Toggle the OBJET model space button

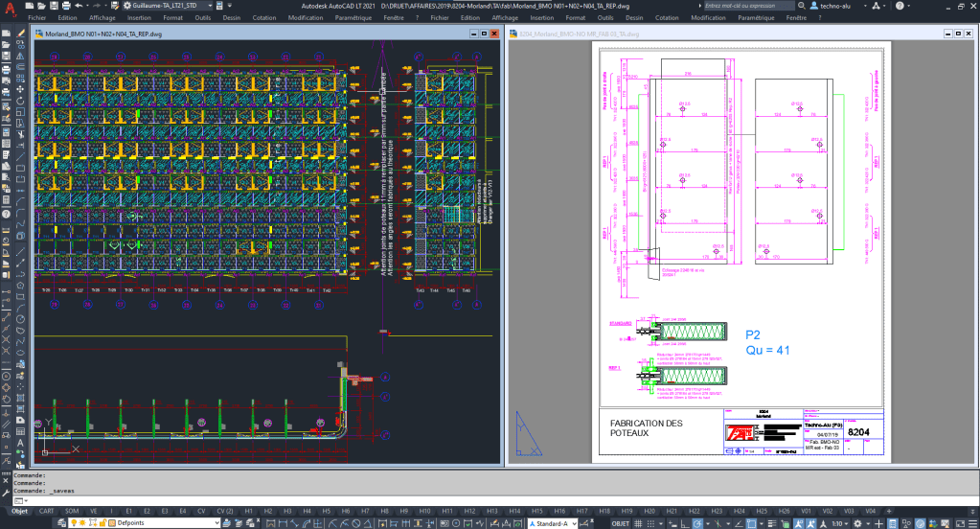coord(621,523)
